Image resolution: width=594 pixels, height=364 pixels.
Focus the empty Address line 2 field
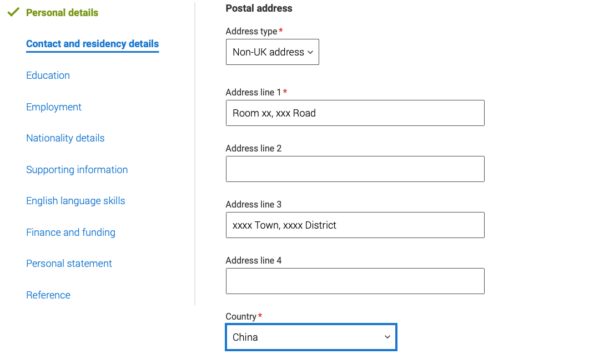point(355,169)
